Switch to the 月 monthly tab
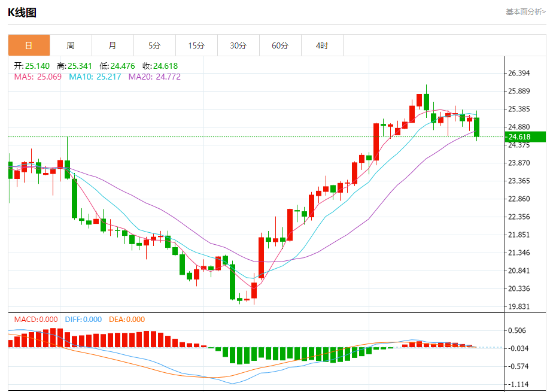This screenshot has width=553, height=392. 113,45
